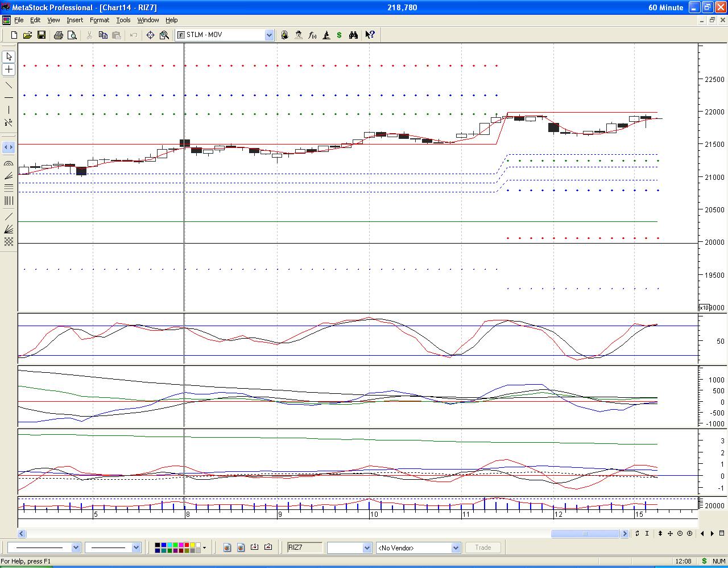The height and width of the screenshot is (568, 728).
Task: Open the View menu
Action: [x=53, y=20]
